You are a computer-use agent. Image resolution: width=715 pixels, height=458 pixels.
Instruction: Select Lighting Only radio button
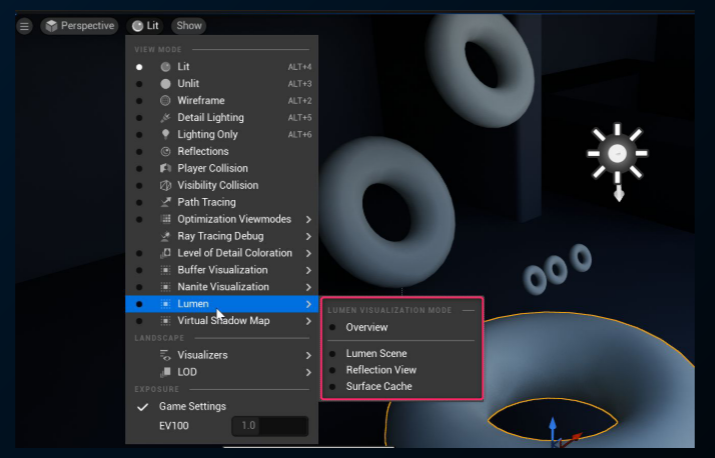(x=139, y=135)
